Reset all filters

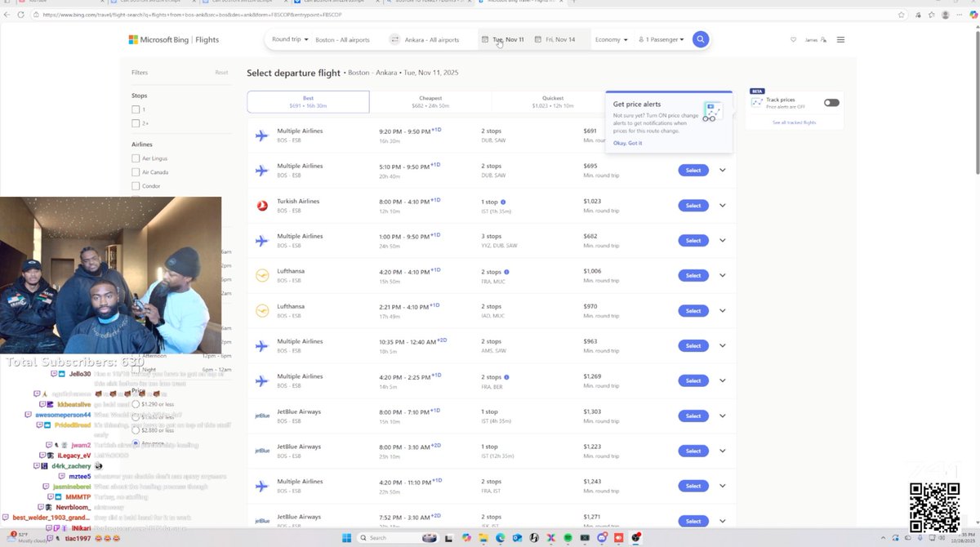click(x=221, y=73)
